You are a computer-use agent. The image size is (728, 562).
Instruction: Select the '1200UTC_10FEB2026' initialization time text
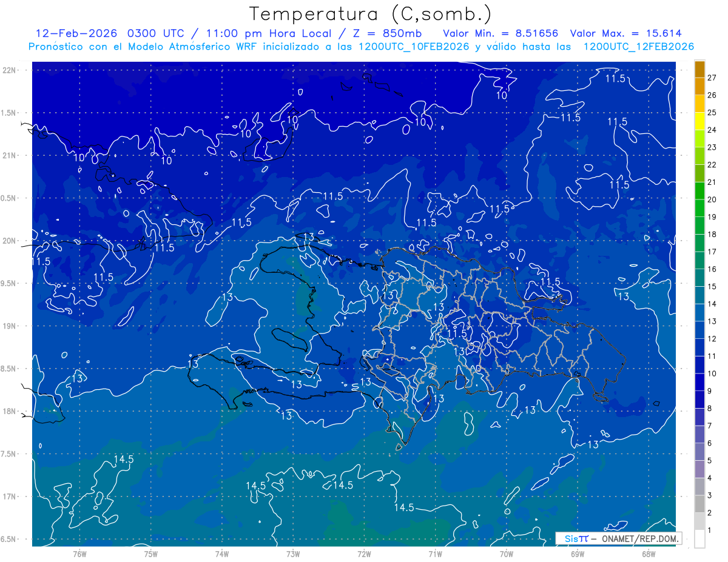(414, 47)
